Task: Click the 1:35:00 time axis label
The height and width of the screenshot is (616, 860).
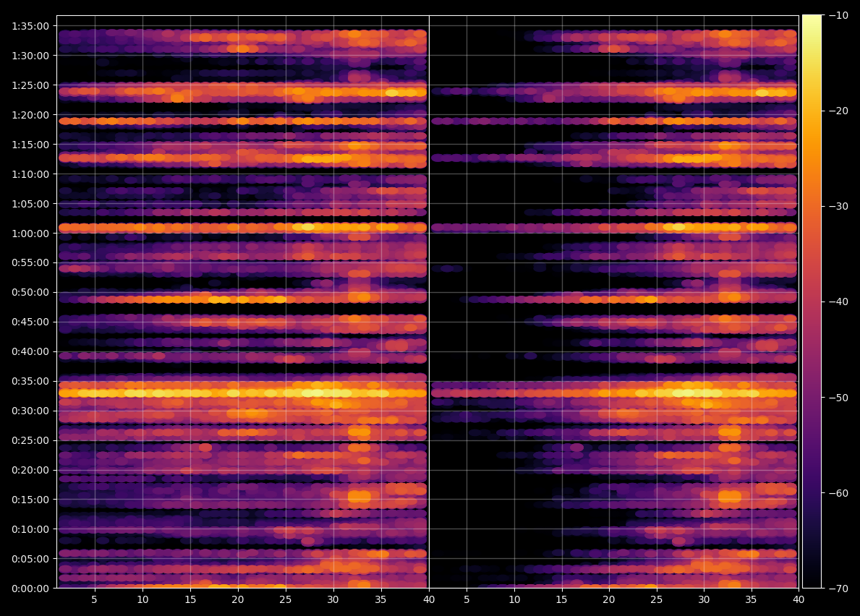Action: click(30, 26)
